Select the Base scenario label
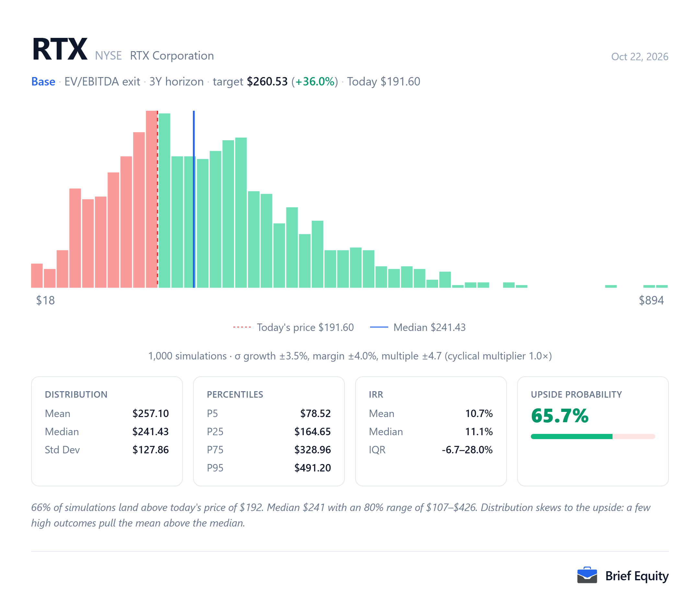 pos(43,81)
